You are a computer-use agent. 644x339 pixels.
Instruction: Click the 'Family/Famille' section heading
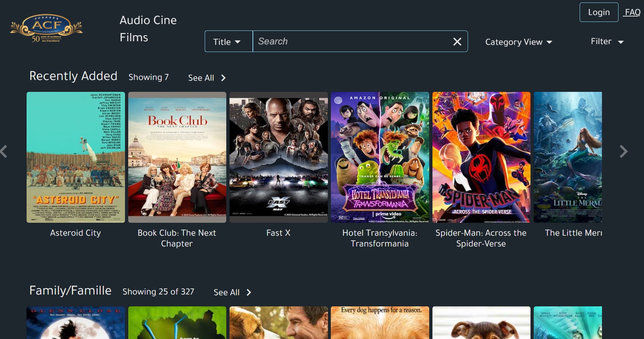coord(70,290)
